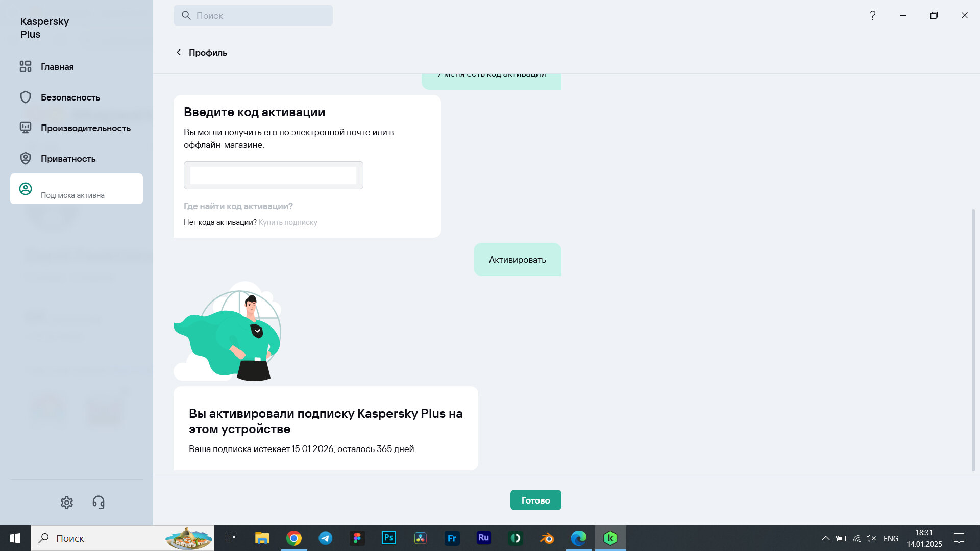Click the vertical scrollbar on the right
The width and height of the screenshot is (980, 551).
coord(973,340)
